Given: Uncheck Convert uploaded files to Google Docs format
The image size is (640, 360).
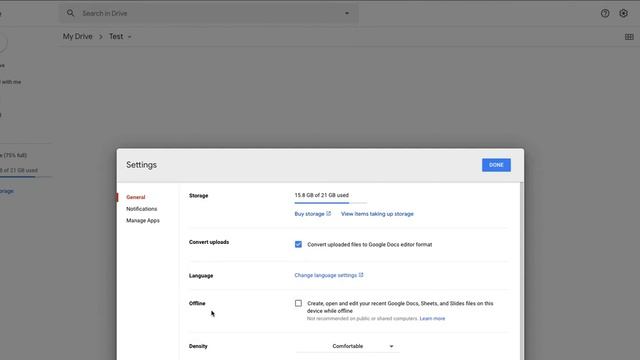Looking at the screenshot, I should tap(298, 244).
